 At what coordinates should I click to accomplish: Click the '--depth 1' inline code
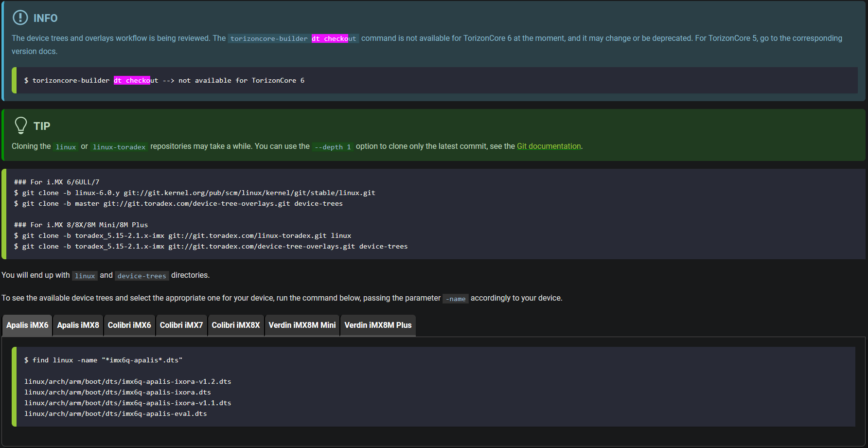pyautogui.click(x=333, y=146)
